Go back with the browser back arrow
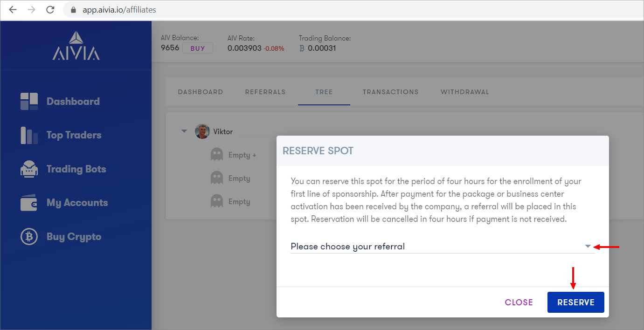Image resolution: width=644 pixels, height=330 pixels. coord(13,9)
